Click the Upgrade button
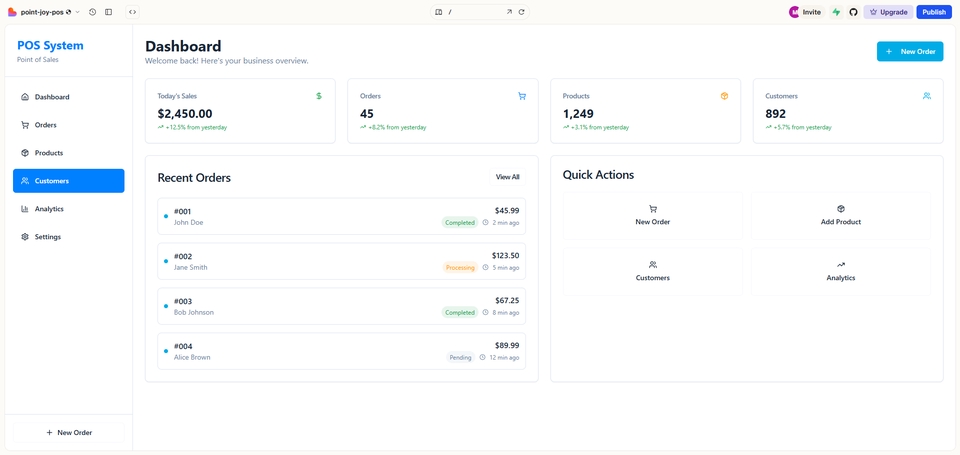The image size is (960, 455). click(888, 12)
